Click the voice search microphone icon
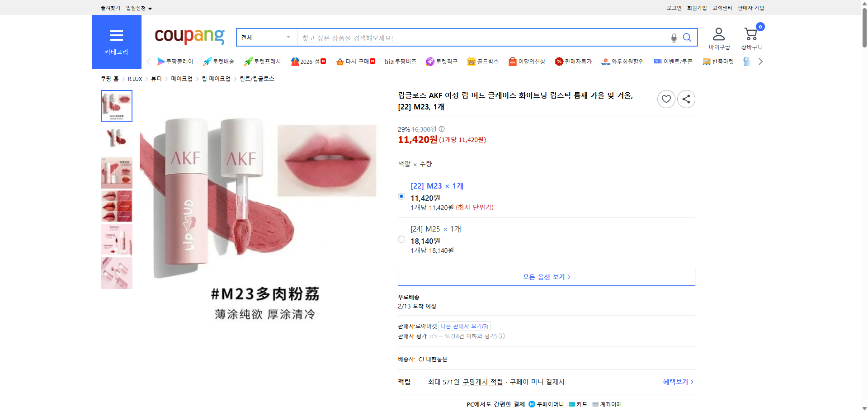Image resolution: width=868 pixels, height=412 pixels. pyautogui.click(x=673, y=38)
